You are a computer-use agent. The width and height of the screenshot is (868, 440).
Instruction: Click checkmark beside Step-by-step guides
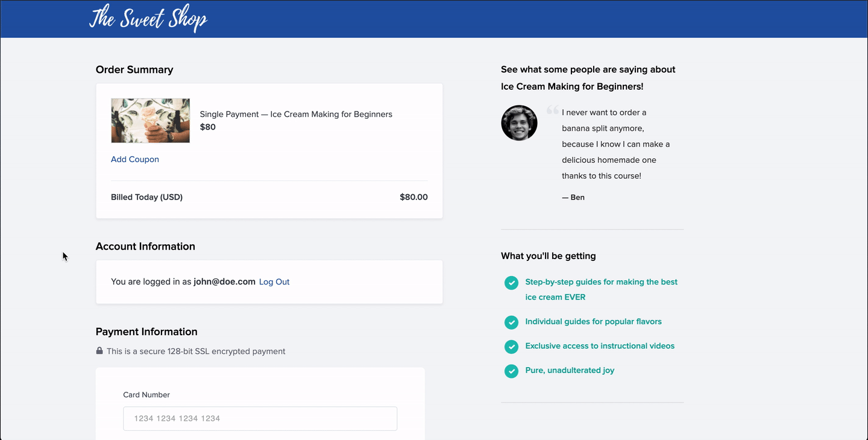point(511,283)
